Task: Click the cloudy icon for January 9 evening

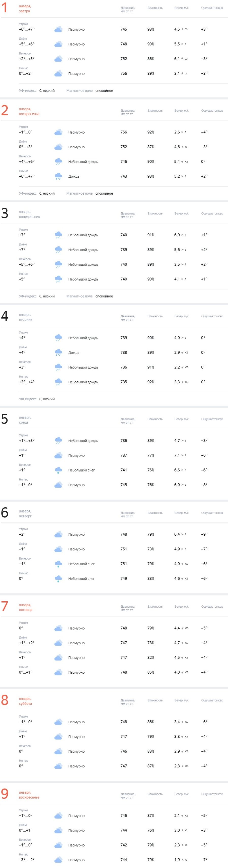Action: point(58,845)
